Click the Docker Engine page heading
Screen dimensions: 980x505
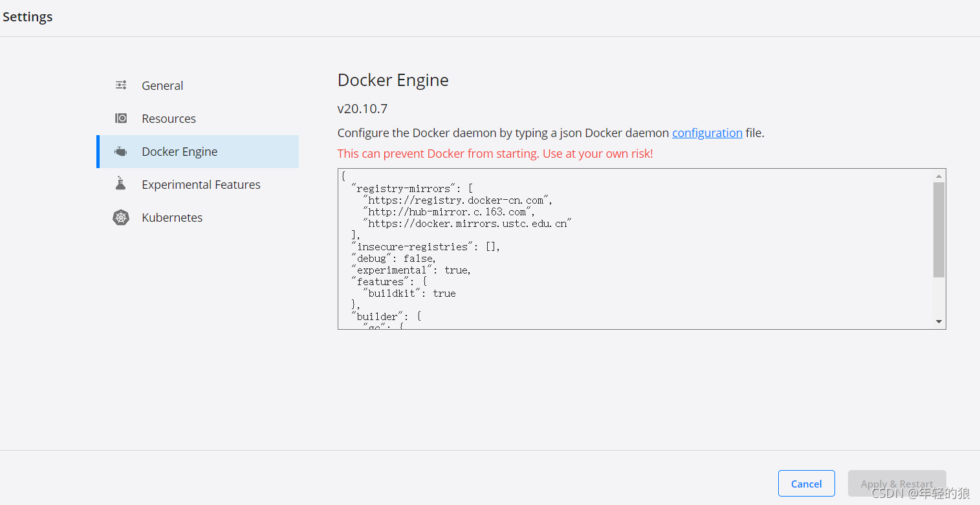click(393, 80)
